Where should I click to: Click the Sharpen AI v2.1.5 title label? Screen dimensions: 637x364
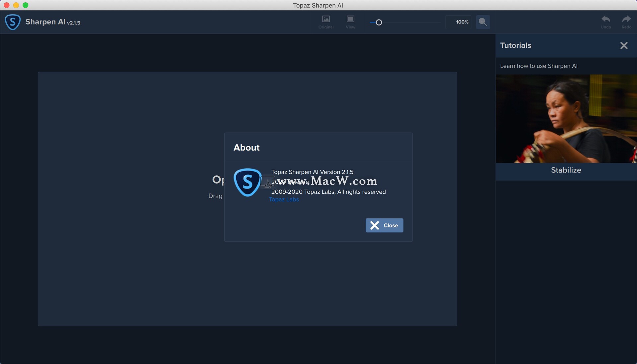tap(53, 22)
